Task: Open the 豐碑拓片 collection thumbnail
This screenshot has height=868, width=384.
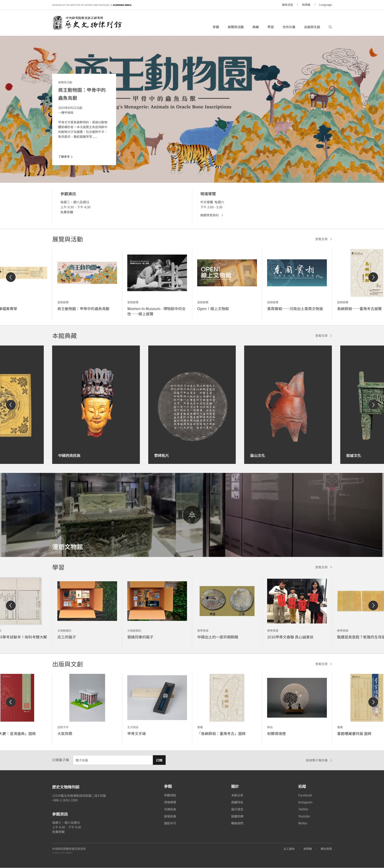Action: [192, 404]
